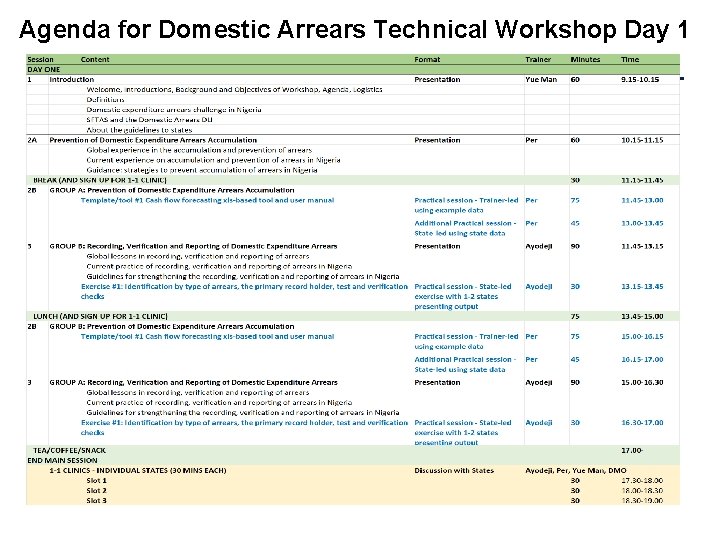Select the 15.00-16.15 time cell
Image resolution: width=720 pixels, height=540 pixels.
[x=642, y=337]
